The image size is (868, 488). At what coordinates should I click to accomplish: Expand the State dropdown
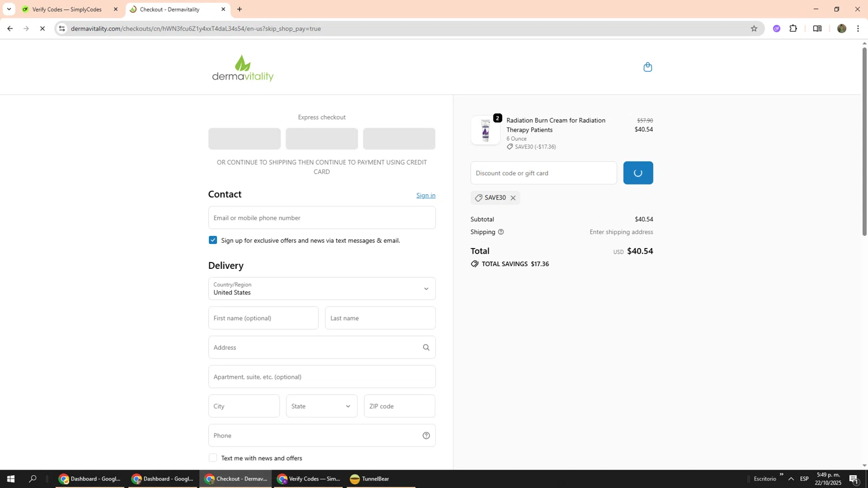(322, 406)
